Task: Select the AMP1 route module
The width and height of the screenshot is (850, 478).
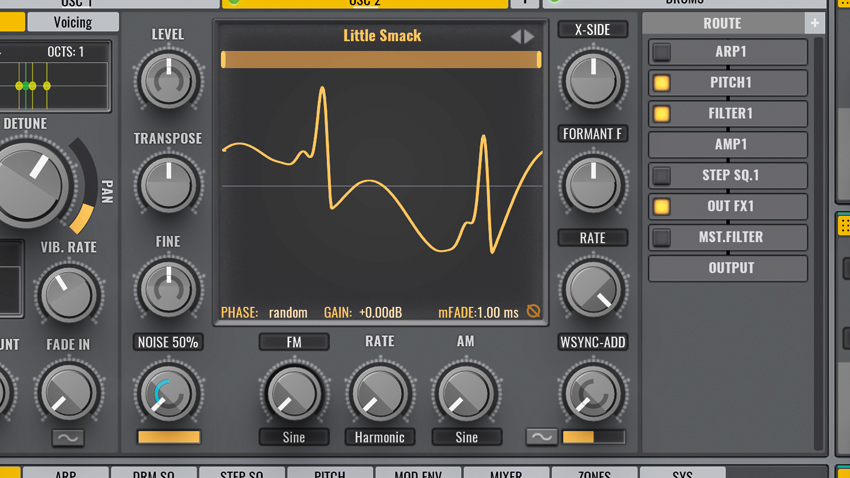Action: coord(728,145)
